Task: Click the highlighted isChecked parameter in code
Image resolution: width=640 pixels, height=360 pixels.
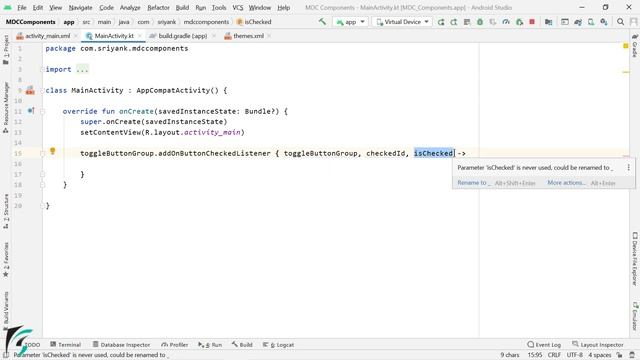Action: pos(433,153)
